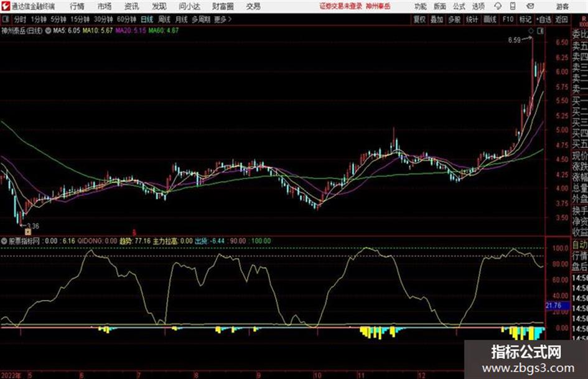Viewport: 588px width, 379px height.
Task: Switch to 15分钟 period tab
Action: point(80,19)
